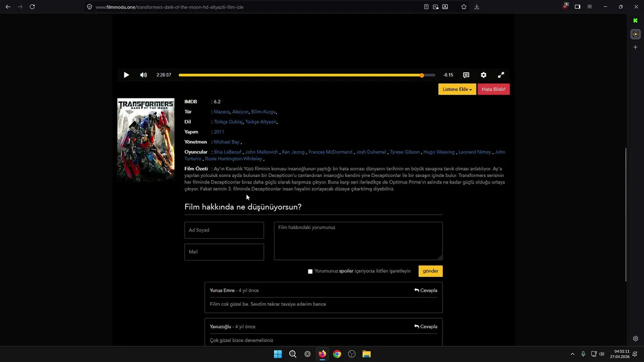Open the yellow circle sidebar icon
The height and width of the screenshot is (362, 644).
pos(635,34)
